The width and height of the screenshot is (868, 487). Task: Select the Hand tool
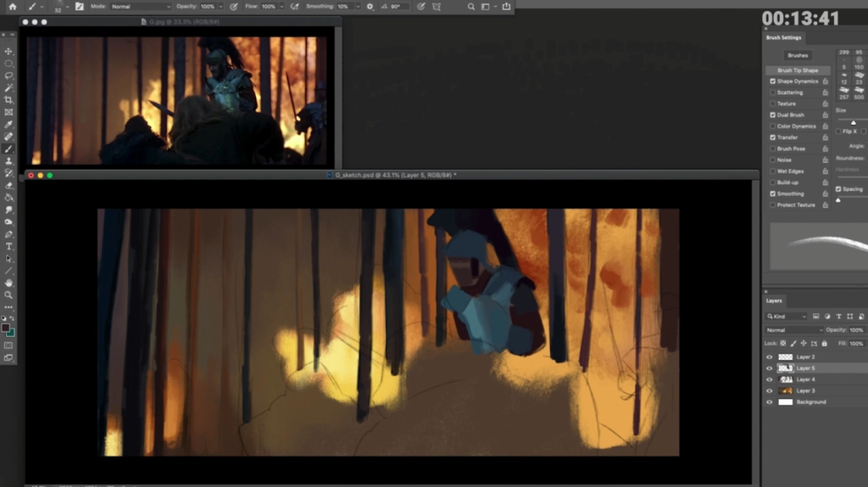pos(9,283)
